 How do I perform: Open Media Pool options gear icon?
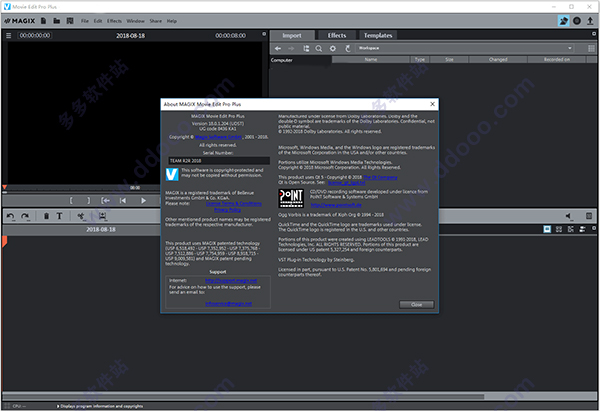click(333, 48)
